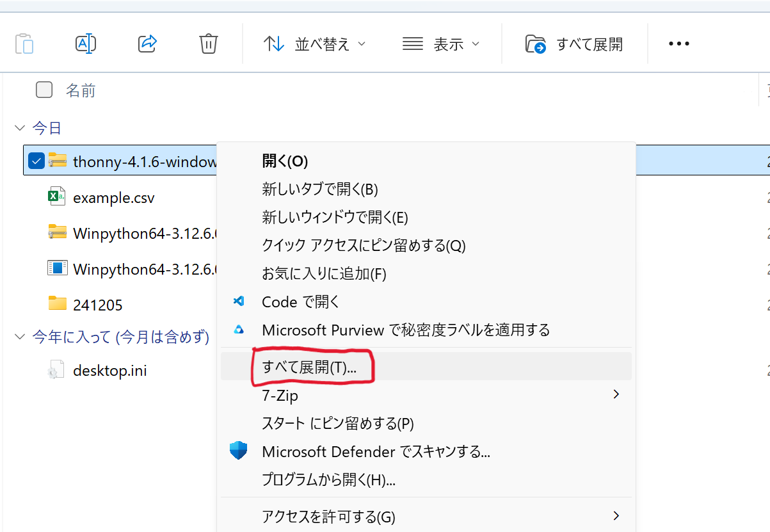Viewport: 770px width, 532px height.
Task: Collapse the 今日 group
Action: (x=19, y=128)
